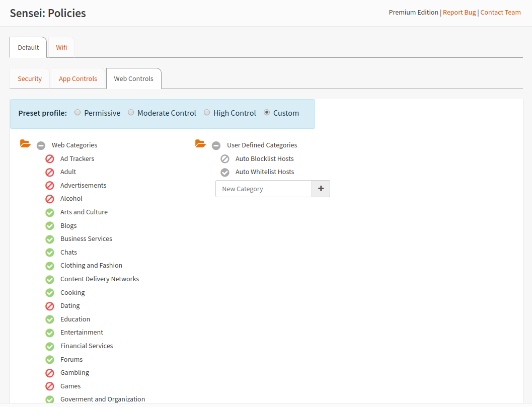Click the Education category label
This screenshot has height=407, width=532.
click(x=75, y=319)
